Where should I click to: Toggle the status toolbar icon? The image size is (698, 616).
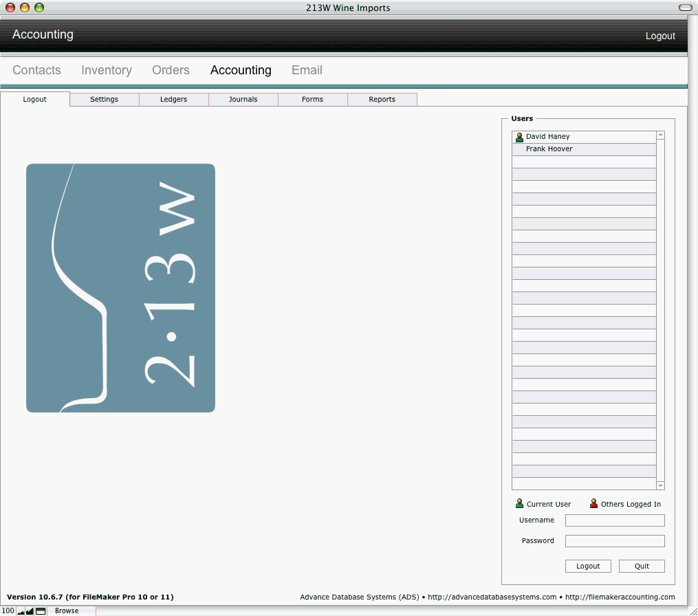pos(41,611)
